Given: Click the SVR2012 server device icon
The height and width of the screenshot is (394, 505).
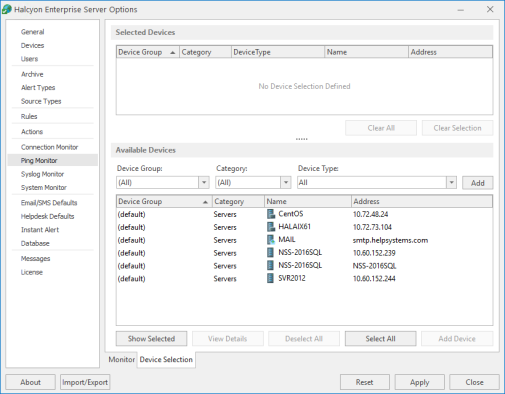Looking at the screenshot, I should coord(271,278).
